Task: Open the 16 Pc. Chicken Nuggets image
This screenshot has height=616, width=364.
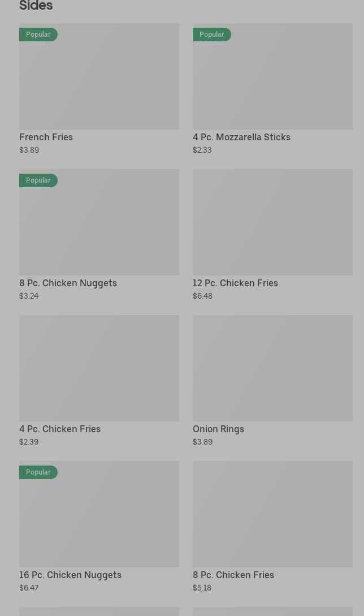Action: [99, 514]
